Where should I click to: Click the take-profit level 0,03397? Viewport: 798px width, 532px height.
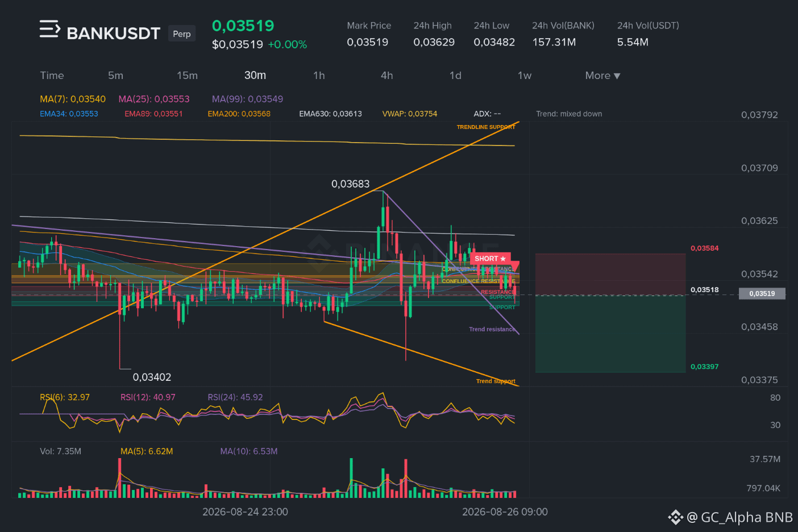pyautogui.click(x=704, y=367)
